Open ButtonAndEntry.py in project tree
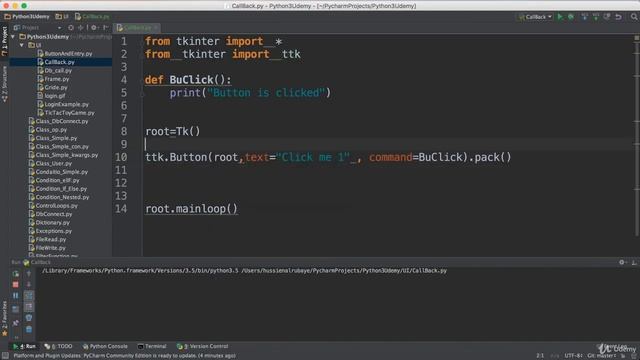 [64, 53]
